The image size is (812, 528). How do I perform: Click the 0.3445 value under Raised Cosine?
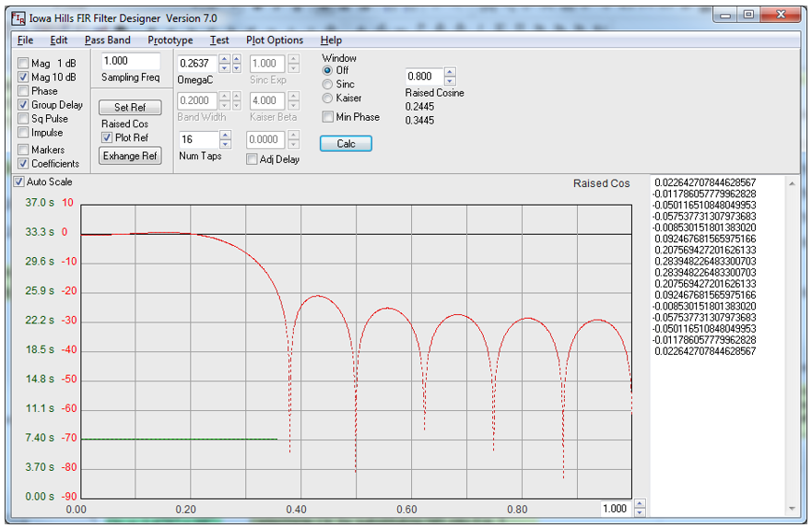click(x=420, y=121)
